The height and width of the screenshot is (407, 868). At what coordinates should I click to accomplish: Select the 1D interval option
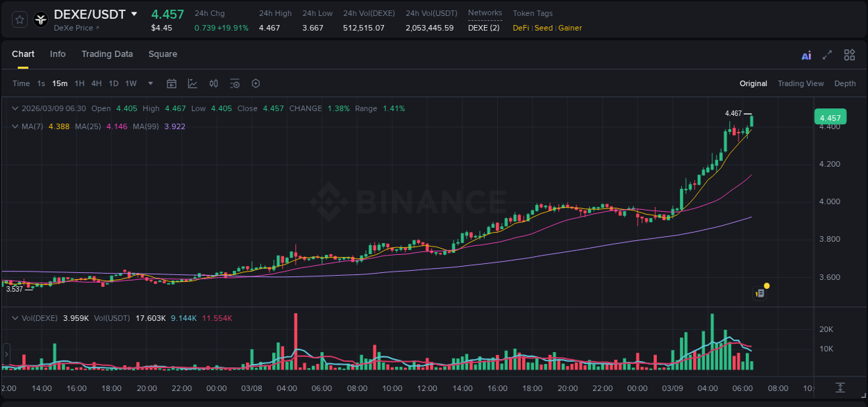click(113, 83)
